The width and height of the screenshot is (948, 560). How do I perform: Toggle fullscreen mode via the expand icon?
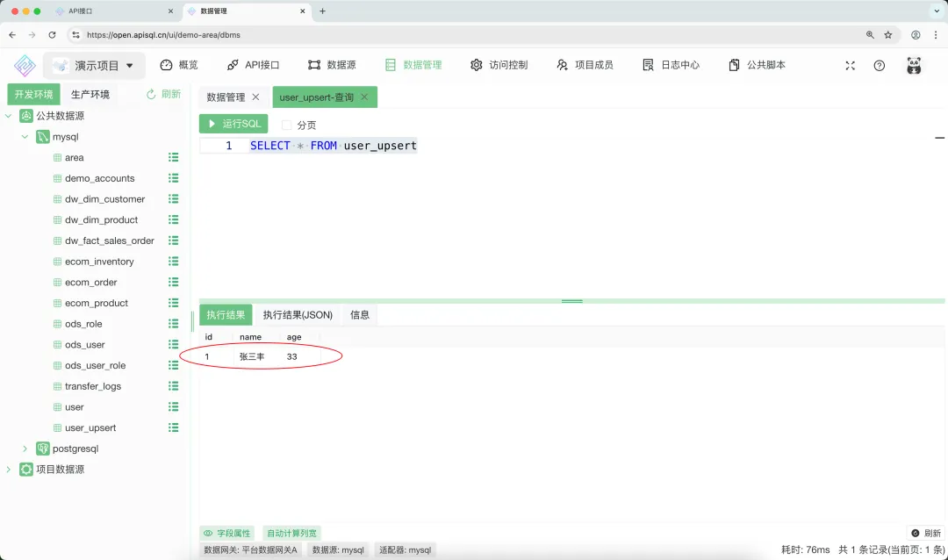coord(850,64)
